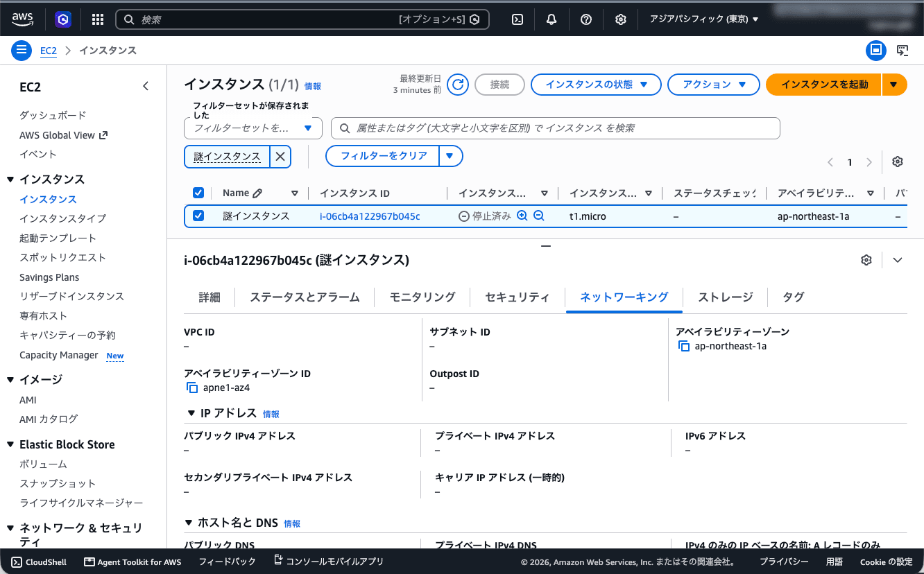Collapse the イメージ sidebar group

pyautogui.click(x=10, y=380)
